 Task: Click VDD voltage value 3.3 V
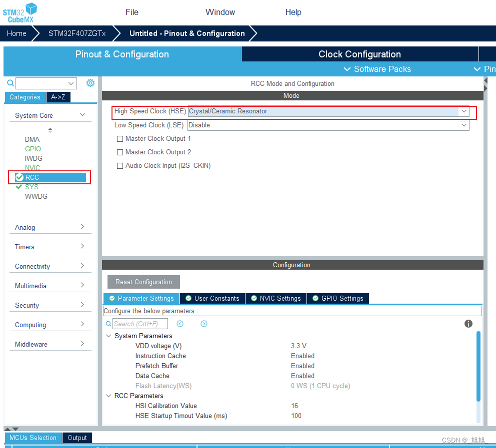[x=298, y=346]
